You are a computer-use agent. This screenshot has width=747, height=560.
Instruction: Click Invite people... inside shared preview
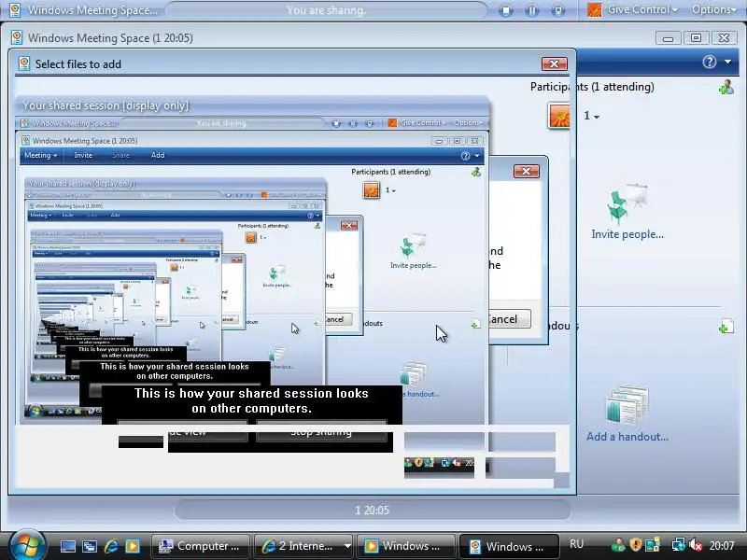(x=414, y=266)
